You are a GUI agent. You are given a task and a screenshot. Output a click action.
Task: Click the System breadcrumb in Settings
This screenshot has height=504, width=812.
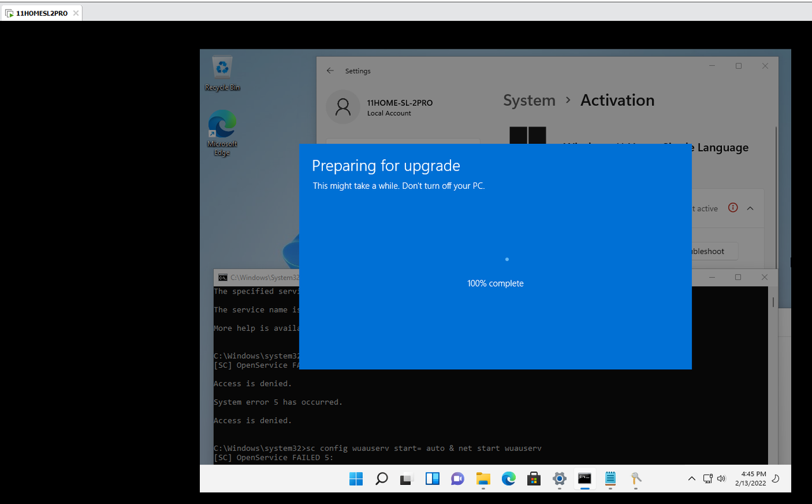coord(529,100)
